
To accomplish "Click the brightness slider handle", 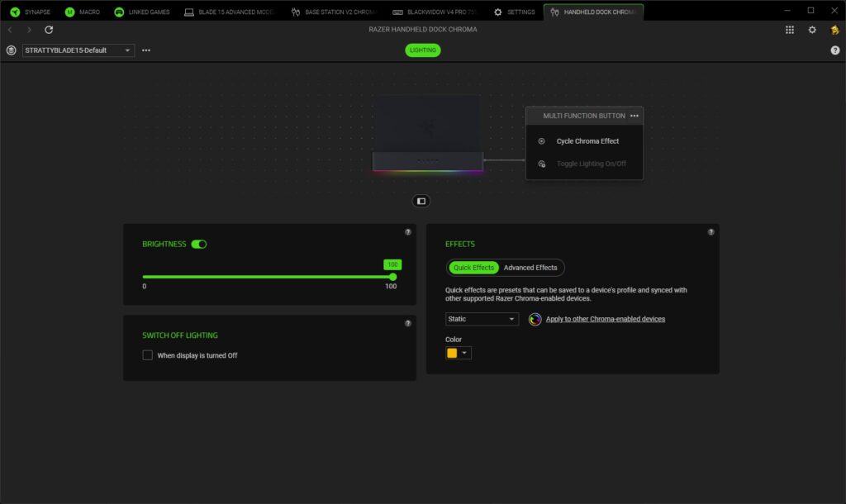I will click(x=392, y=277).
